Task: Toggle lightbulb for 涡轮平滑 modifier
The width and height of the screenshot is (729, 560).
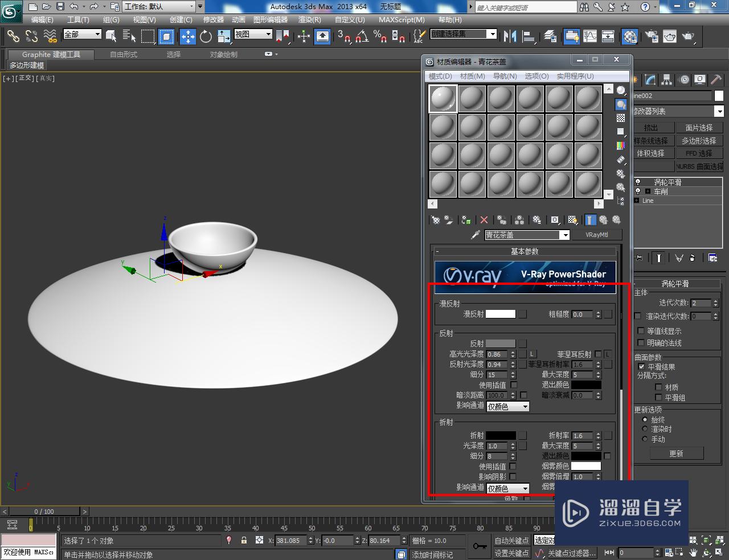Action: (x=638, y=182)
